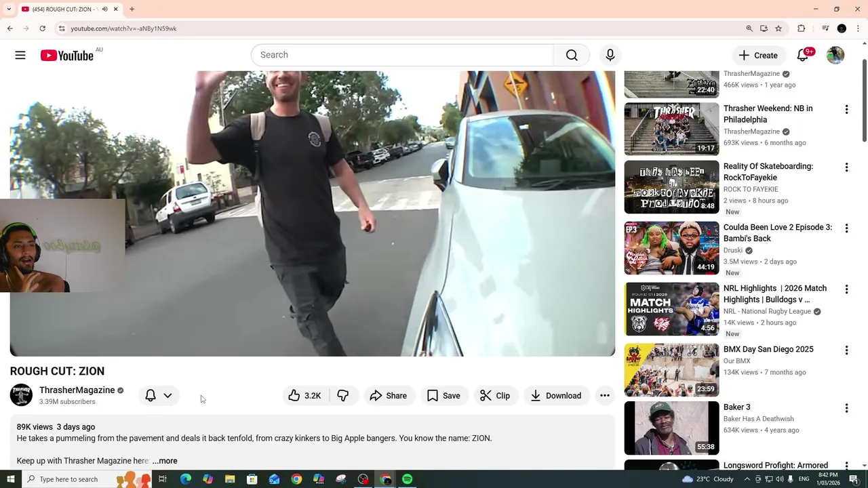
Task: Install app icon in address bar
Action: [764, 28]
